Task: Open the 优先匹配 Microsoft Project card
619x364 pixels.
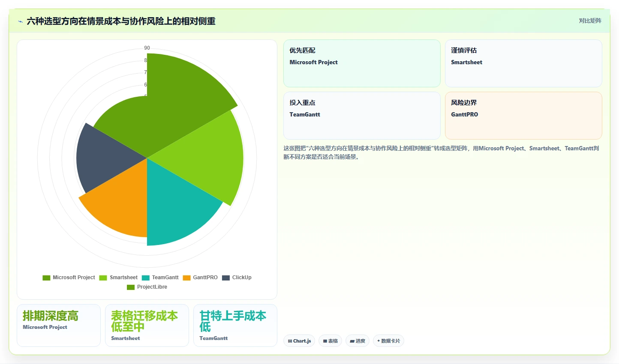Action: [362, 63]
